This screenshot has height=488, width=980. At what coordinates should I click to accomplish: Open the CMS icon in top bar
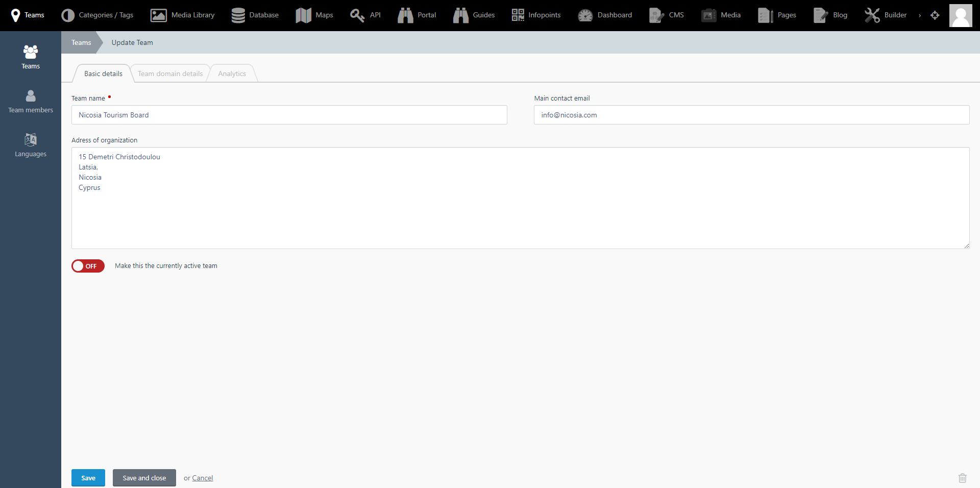pyautogui.click(x=656, y=15)
